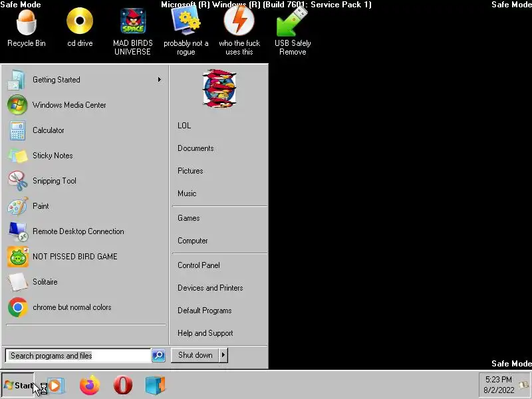Select the Paint label

41,206
